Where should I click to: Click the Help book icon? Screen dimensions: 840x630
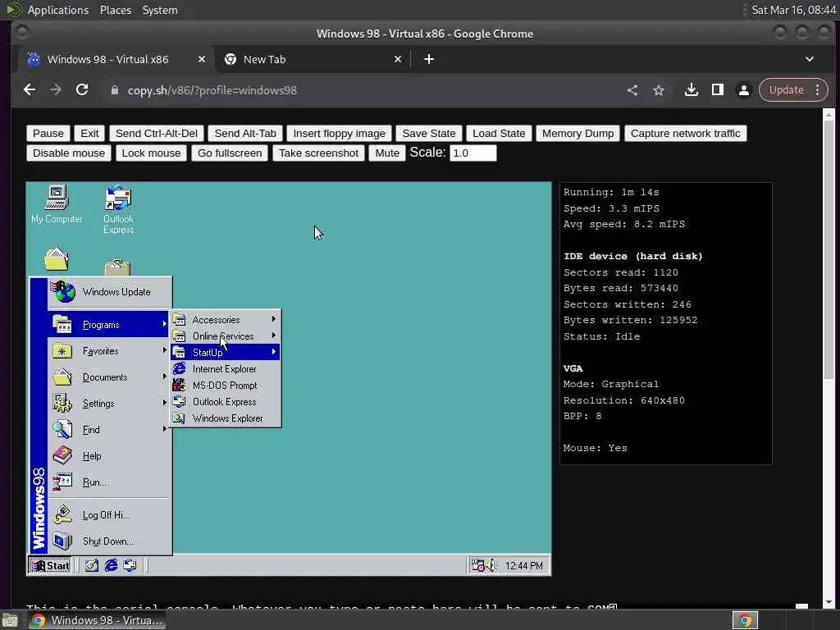[62, 456]
